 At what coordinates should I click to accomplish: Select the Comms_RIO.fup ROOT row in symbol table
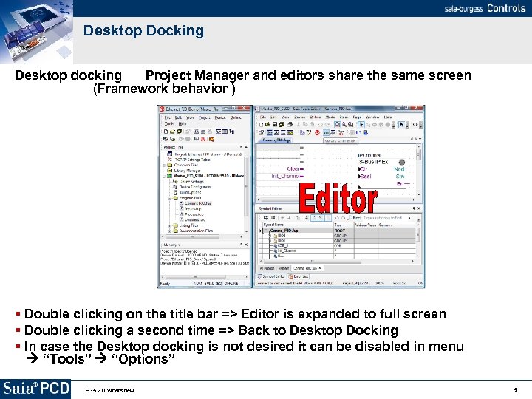tap(337, 231)
